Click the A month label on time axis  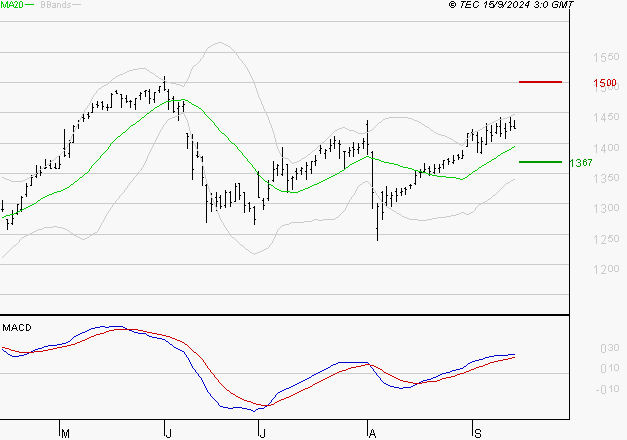(x=372, y=434)
